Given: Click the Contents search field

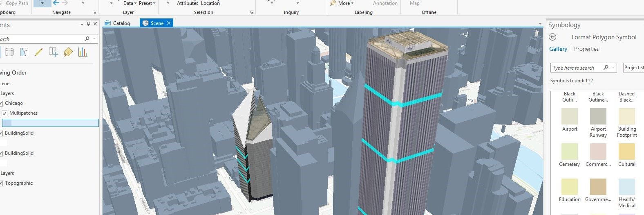Looking at the screenshot, I should [49, 39].
